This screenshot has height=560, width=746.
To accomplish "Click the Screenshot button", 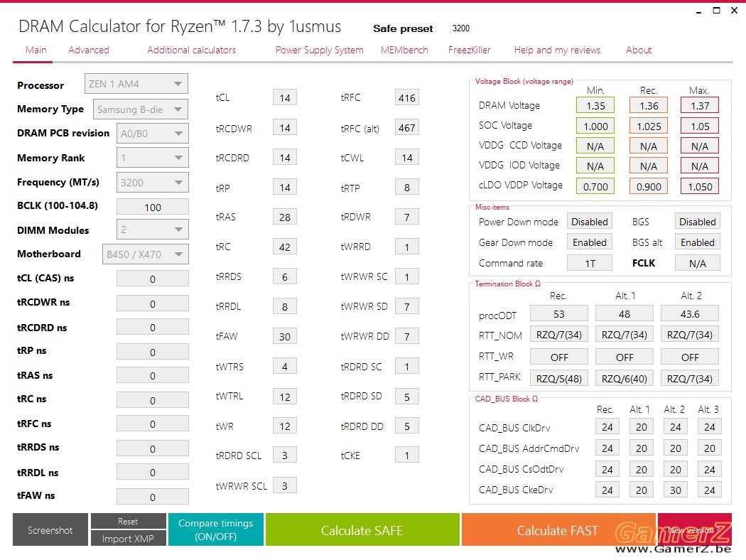I will (50, 530).
